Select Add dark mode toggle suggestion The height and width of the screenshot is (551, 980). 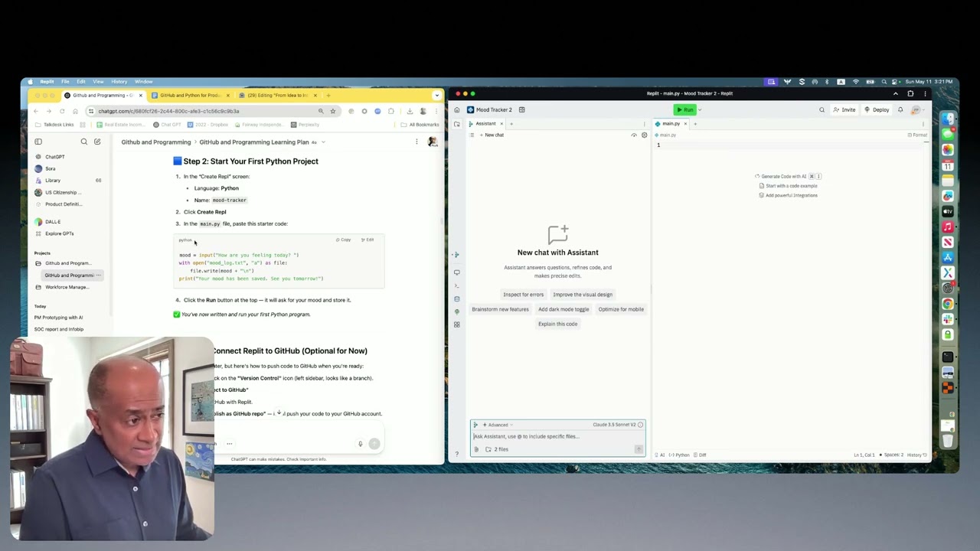pyautogui.click(x=563, y=309)
